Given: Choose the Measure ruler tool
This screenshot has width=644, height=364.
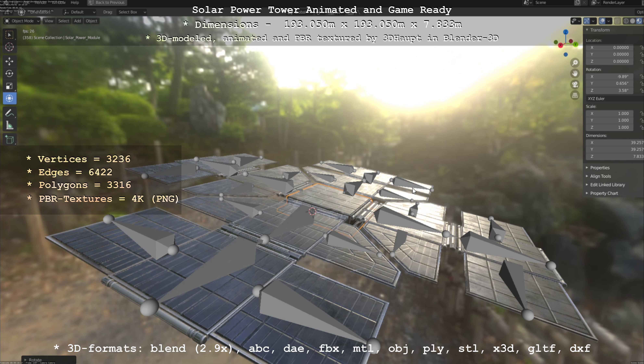Looking at the screenshot, I should coord(9,126).
